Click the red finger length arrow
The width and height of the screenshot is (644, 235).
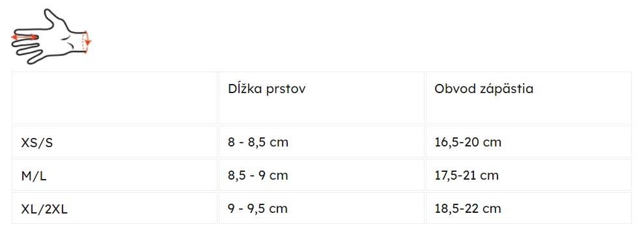tap(24, 37)
